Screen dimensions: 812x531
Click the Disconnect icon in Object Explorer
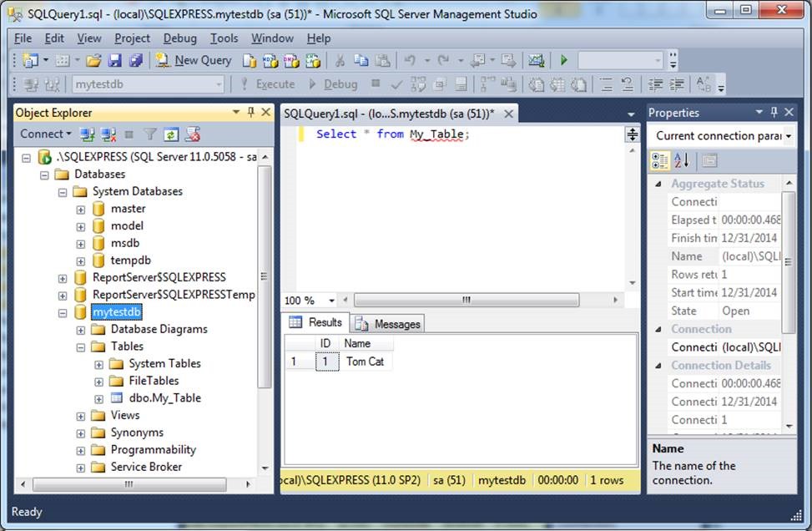(x=108, y=134)
